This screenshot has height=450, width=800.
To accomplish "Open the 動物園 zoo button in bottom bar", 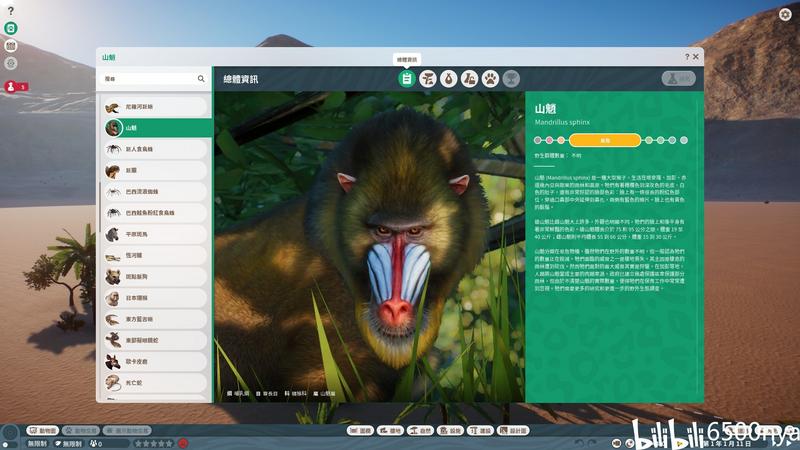I will point(43,431).
